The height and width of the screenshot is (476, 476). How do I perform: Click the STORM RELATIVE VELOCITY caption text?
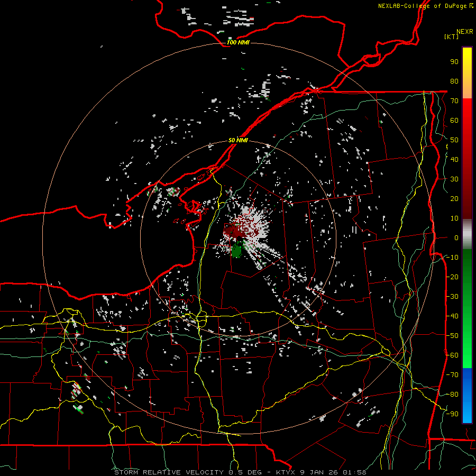coord(170,472)
